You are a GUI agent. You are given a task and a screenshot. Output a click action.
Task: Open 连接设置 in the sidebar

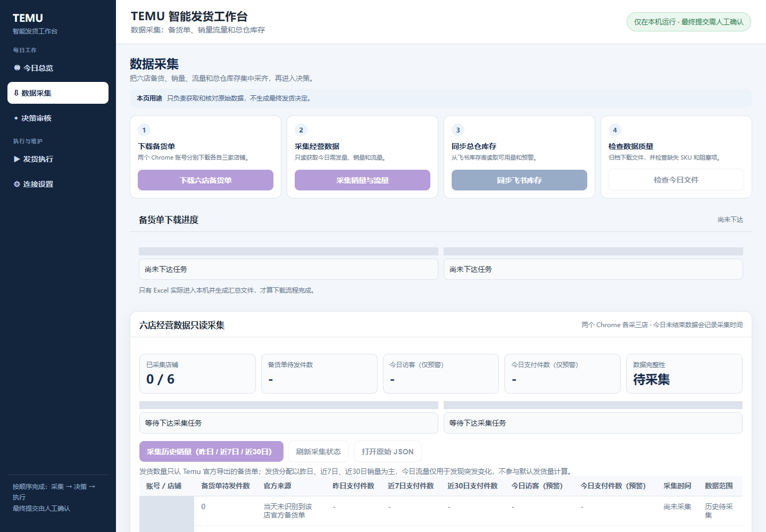58,184
